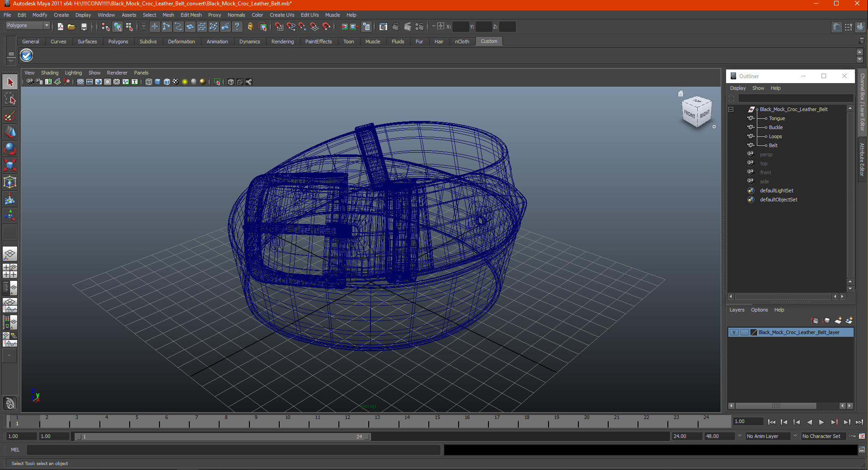This screenshot has height=470, width=868.
Task: Enable snap to points magnet icon
Action: click(x=303, y=27)
